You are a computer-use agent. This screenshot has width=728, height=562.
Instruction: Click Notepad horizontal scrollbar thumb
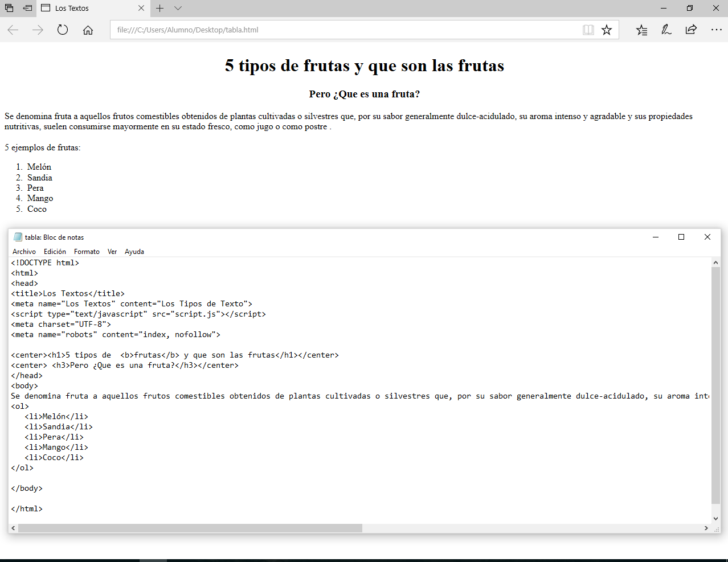[x=190, y=528]
